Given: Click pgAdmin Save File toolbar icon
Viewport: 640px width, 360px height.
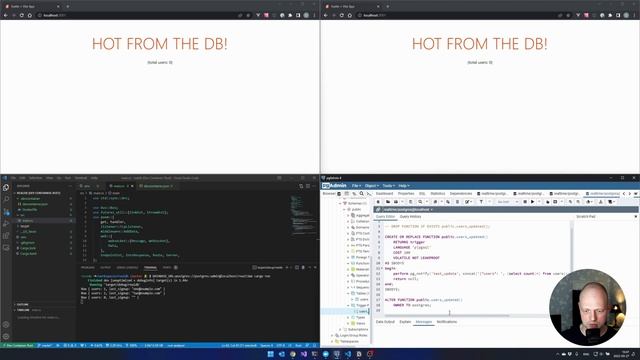Looking at the screenshot, I should [396, 202].
